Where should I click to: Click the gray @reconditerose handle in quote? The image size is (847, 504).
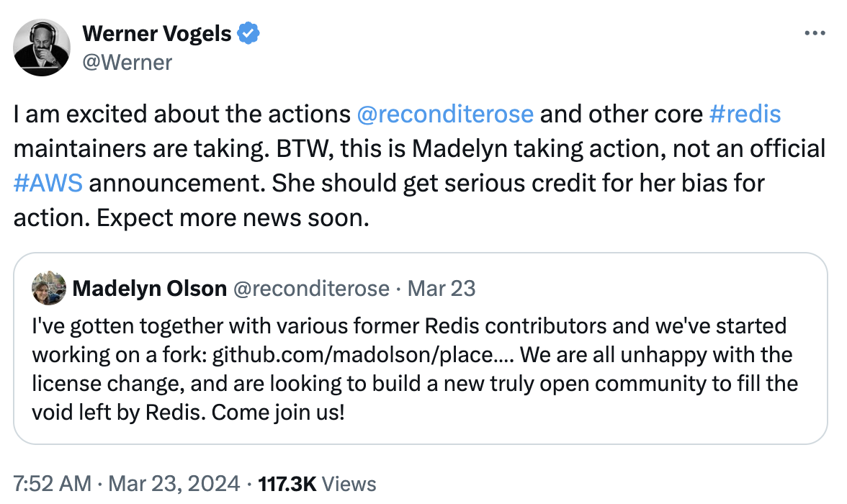coord(311,289)
